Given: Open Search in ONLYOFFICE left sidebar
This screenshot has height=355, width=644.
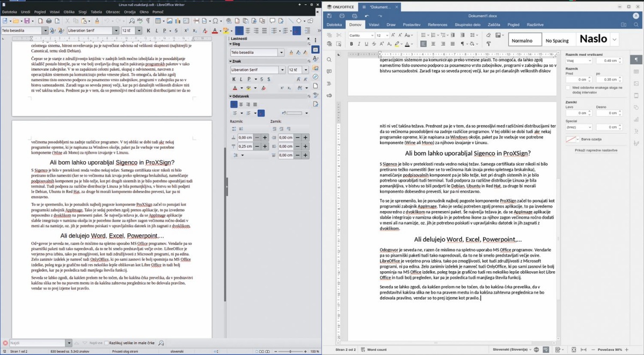Looking at the screenshot, I should (330, 60).
